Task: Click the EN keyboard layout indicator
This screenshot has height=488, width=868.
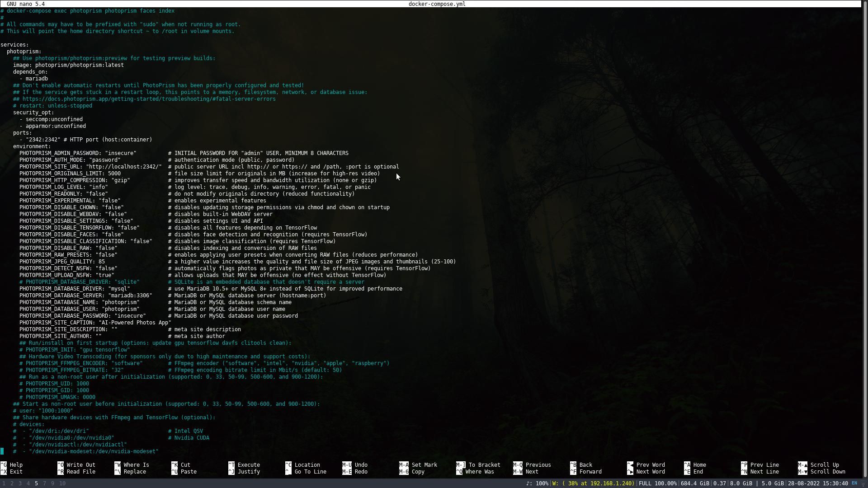Action: [854, 483]
